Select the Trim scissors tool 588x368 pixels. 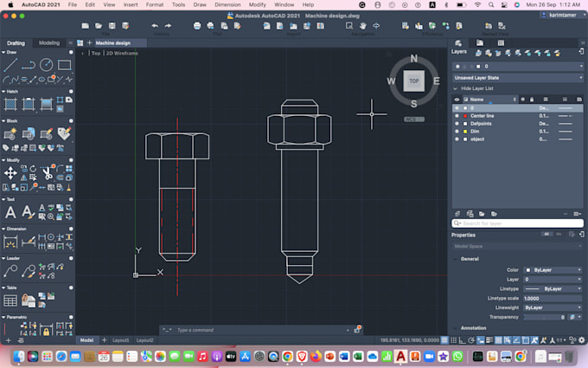[47, 173]
